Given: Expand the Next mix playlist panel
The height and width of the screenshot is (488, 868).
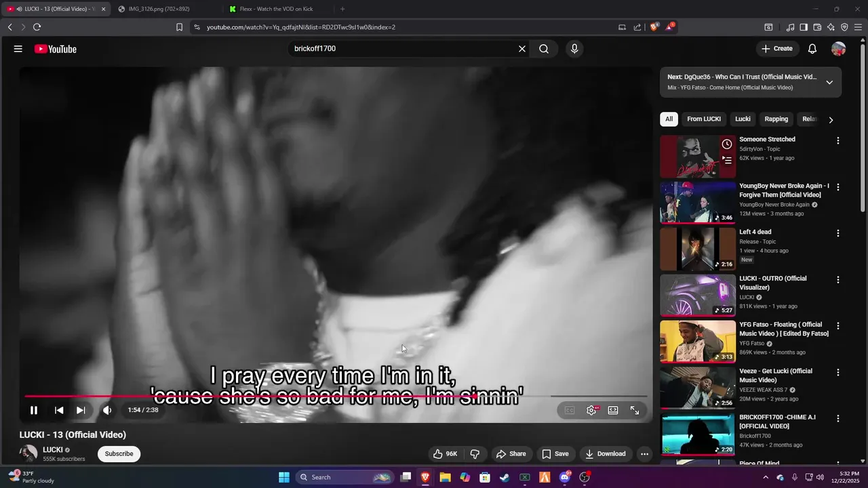Looking at the screenshot, I should click(x=829, y=82).
